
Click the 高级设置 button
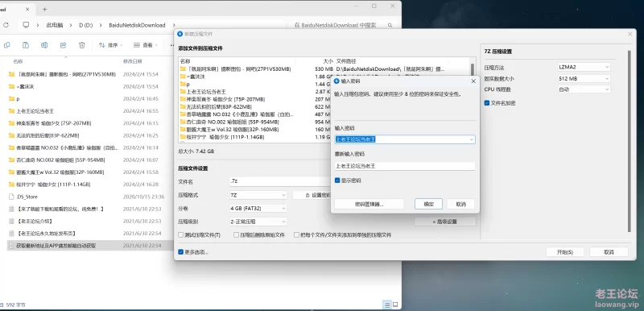click(445, 222)
